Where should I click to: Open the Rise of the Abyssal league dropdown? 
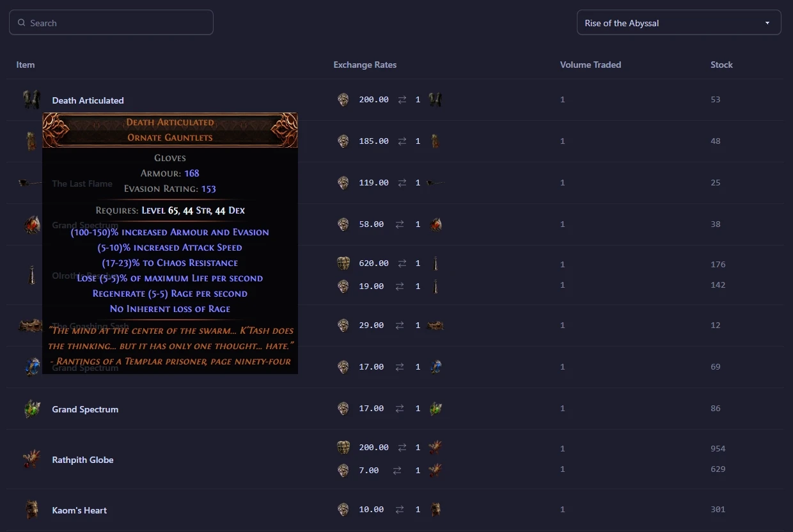point(678,22)
